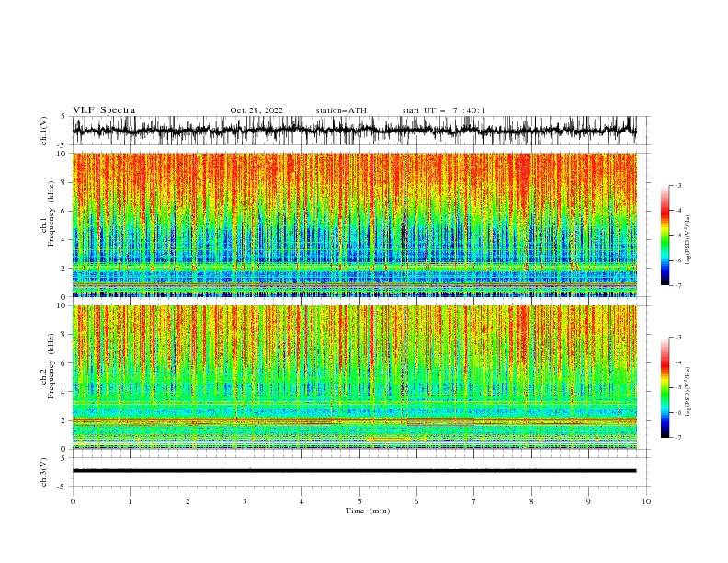Click the "VLF Spectra" plot title
This screenshot has width=728, height=563.
pos(104,110)
